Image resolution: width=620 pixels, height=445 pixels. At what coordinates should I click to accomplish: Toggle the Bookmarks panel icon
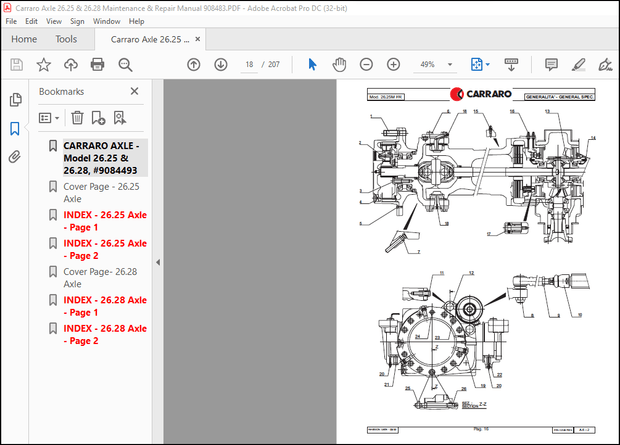click(15, 129)
